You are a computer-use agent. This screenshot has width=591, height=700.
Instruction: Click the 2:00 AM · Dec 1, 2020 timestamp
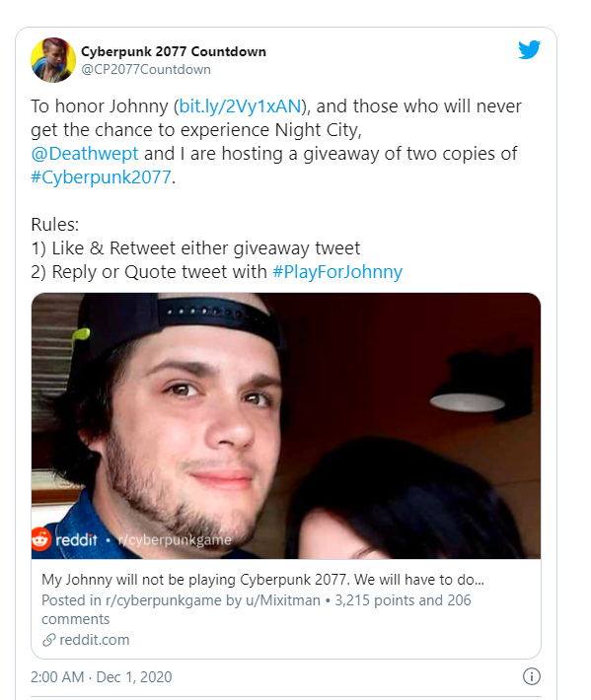pyautogui.click(x=101, y=676)
